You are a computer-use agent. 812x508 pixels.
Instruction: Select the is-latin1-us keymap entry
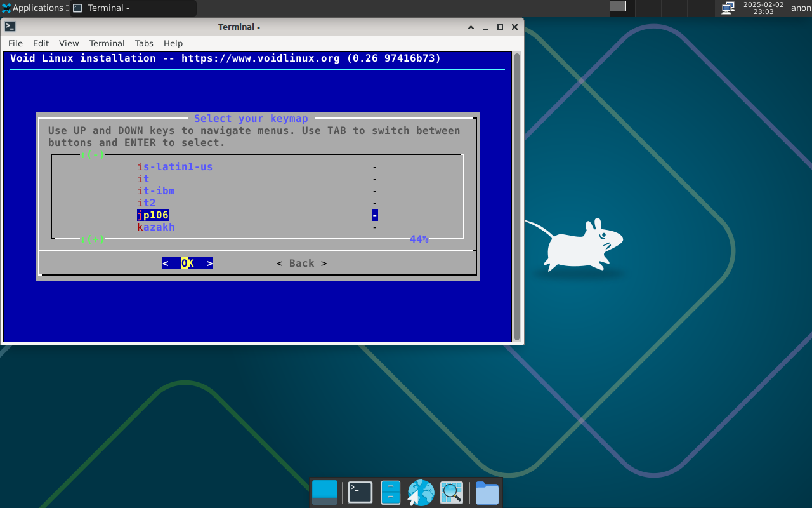click(x=175, y=167)
